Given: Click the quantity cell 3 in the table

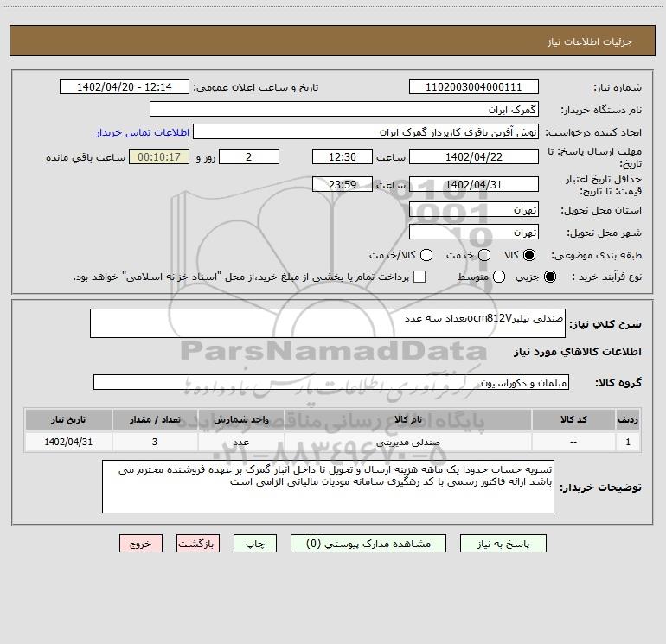Looking at the screenshot, I should point(155,442).
